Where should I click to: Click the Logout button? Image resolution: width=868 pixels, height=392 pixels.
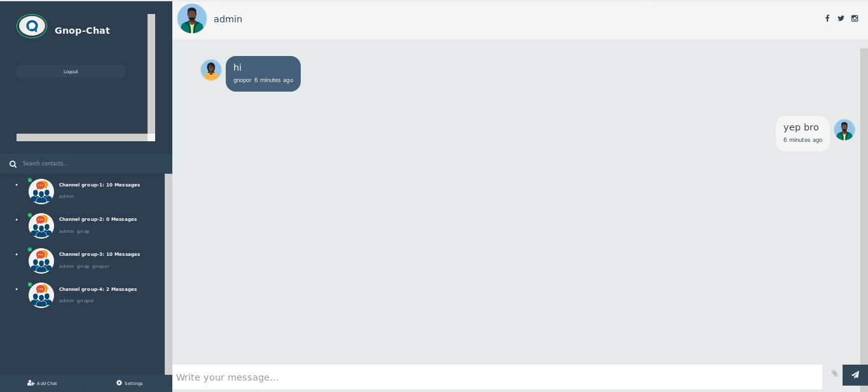[x=71, y=71]
